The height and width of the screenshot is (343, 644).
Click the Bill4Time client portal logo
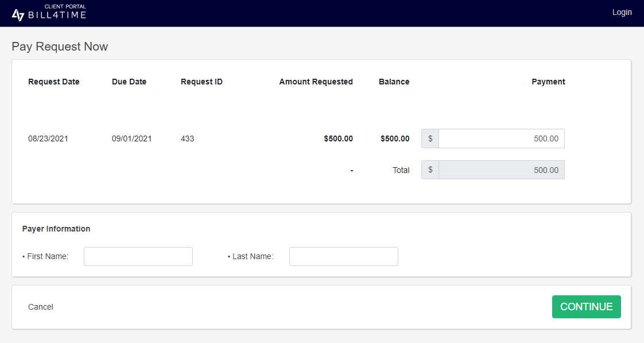49,13
